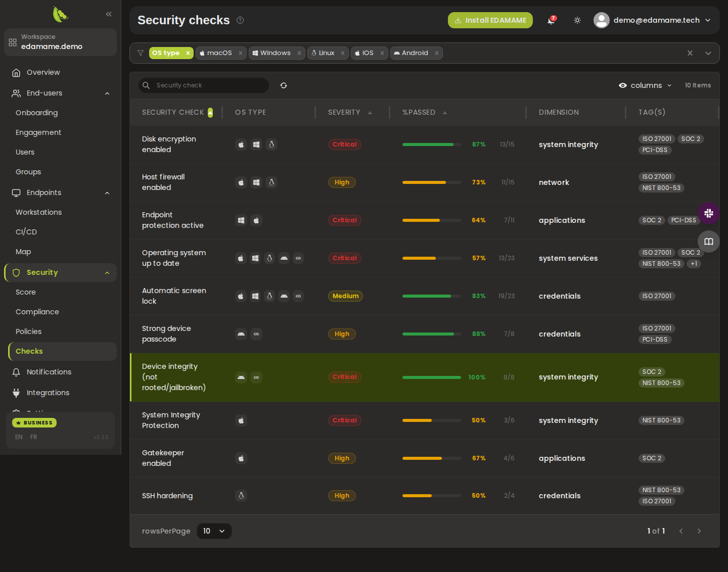Focus the Security check search field

coord(204,85)
